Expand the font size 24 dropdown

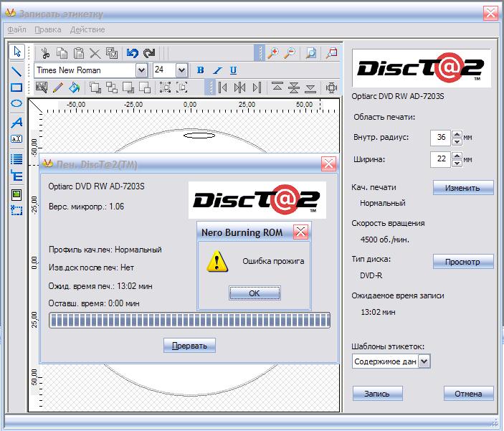pos(181,70)
